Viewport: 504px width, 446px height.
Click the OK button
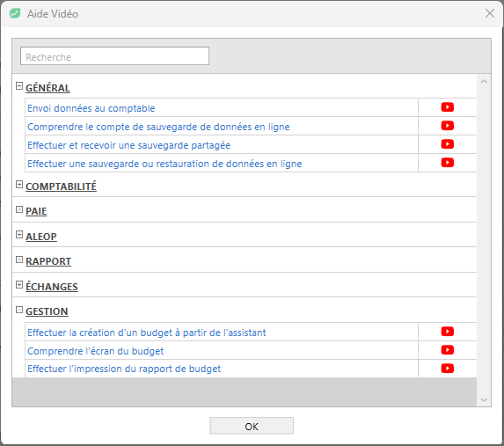point(252,426)
